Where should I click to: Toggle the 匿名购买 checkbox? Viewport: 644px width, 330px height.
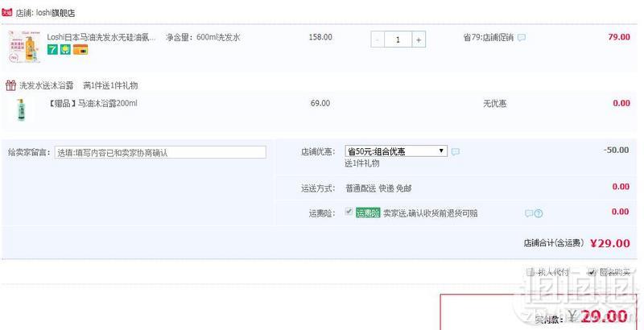pos(592,272)
